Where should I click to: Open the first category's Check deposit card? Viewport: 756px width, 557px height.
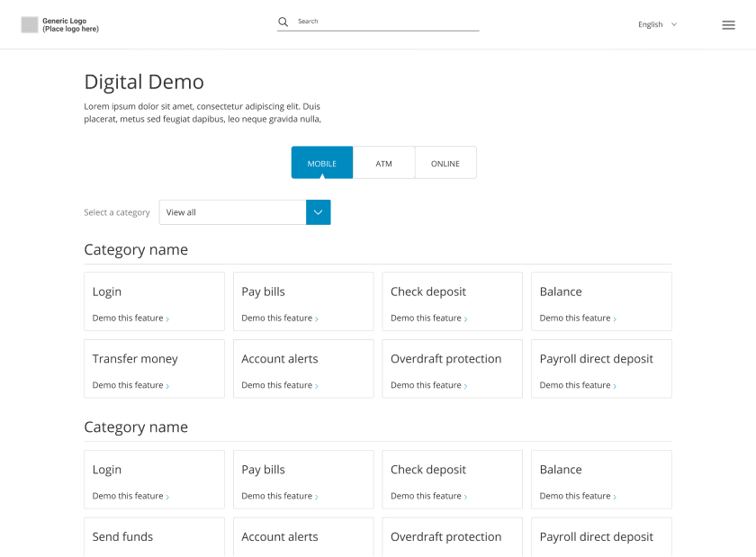click(452, 301)
